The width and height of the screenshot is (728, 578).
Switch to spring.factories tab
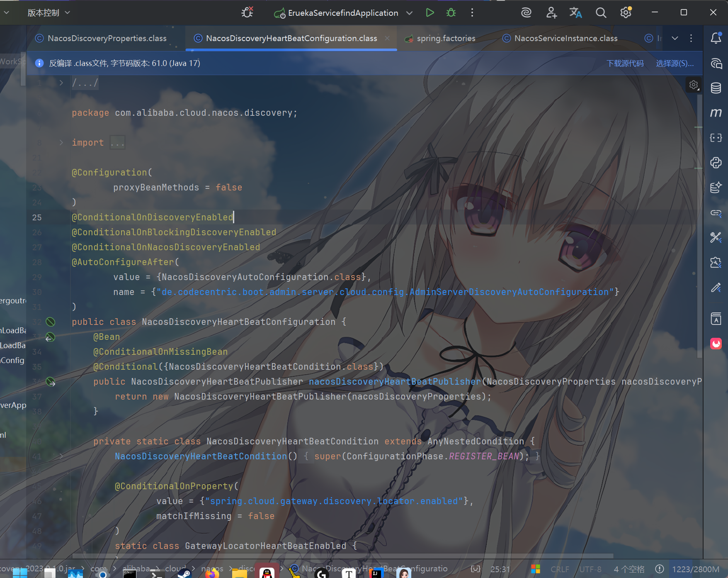point(440,38)
